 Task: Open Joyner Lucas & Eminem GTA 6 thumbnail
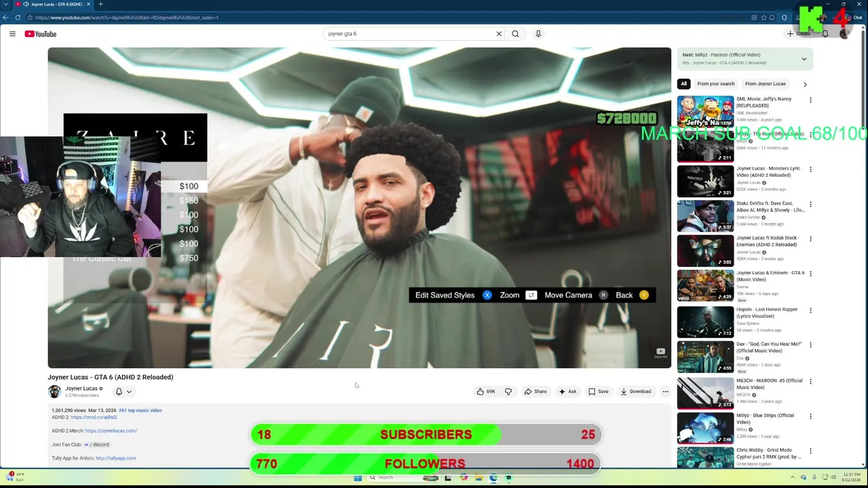point(705,285)
